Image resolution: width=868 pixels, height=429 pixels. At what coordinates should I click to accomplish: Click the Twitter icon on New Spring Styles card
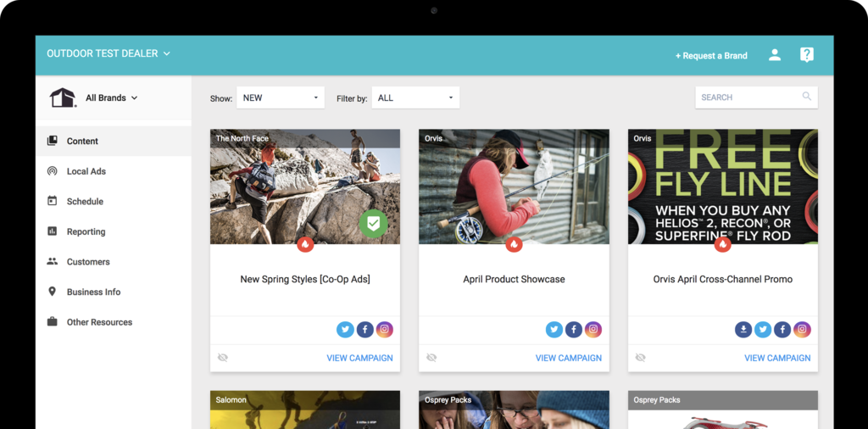(x=346, y=330)
